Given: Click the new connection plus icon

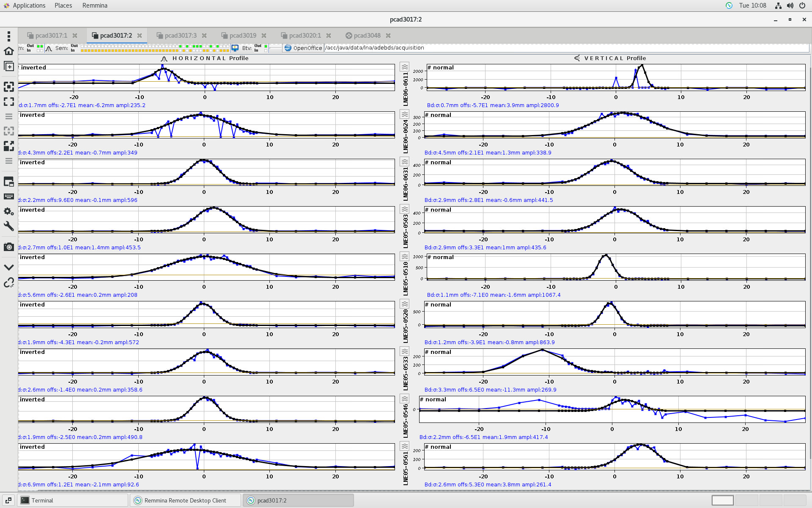Looking at the screenshot, I should click(x=8, y=66).
